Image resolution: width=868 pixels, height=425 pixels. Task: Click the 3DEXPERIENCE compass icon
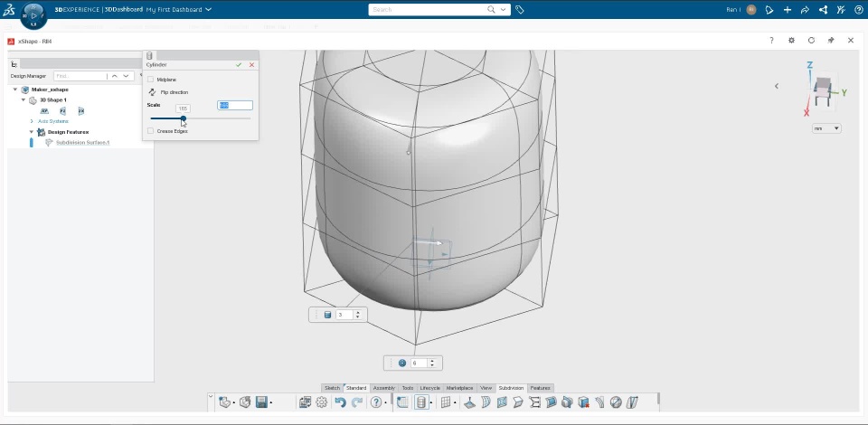pos(33,15)
